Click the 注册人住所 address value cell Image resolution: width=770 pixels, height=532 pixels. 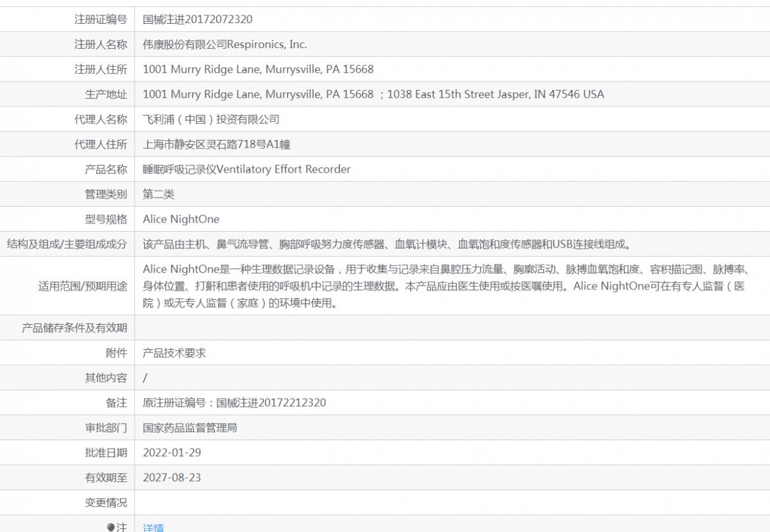[452, 69]
